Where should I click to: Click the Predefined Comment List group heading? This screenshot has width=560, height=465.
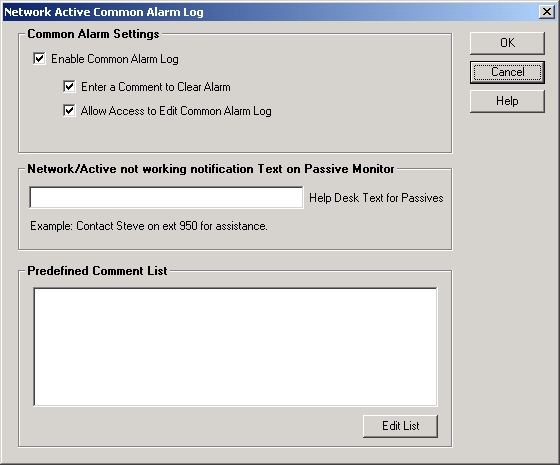97,271
